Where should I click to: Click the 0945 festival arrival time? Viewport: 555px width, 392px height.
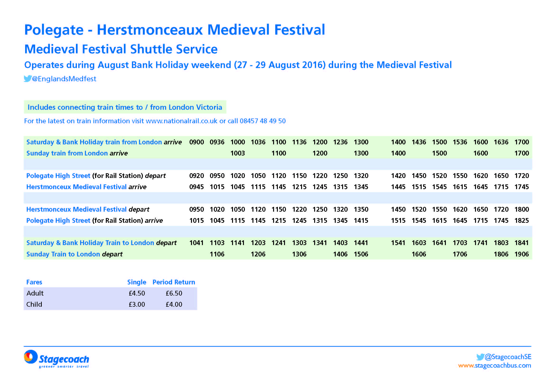(x=196, y=187)
